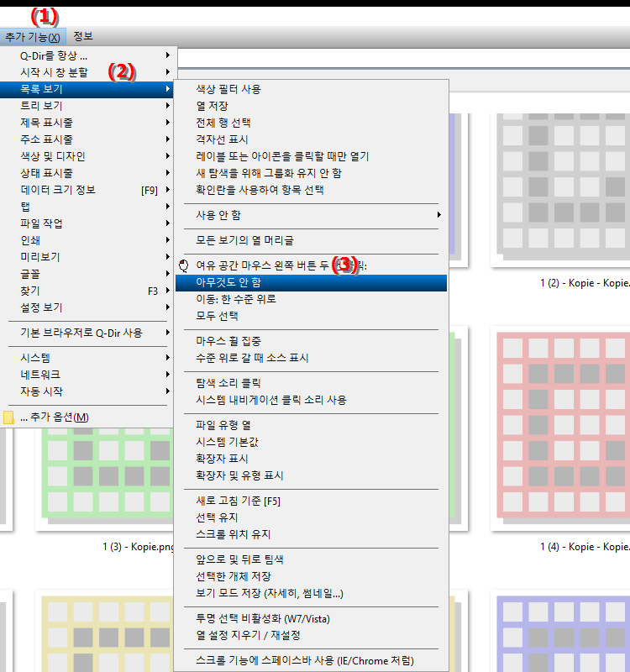630x672 pixels.
Task: Click 모든 보기의 열 머리글
Action: pyautogui.click(x=311, y=240)
